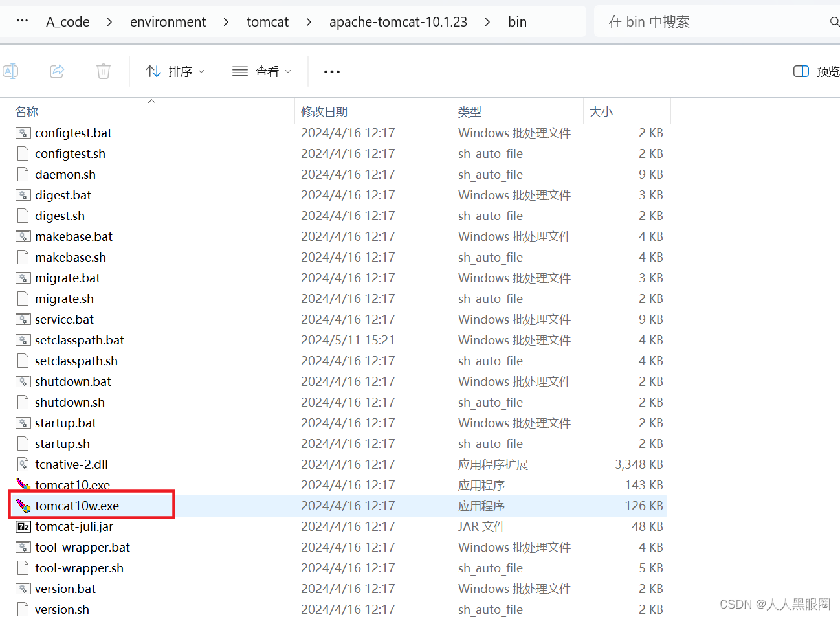Select the tomcat10.exe feather icon
840x617 pixels.
23,485
